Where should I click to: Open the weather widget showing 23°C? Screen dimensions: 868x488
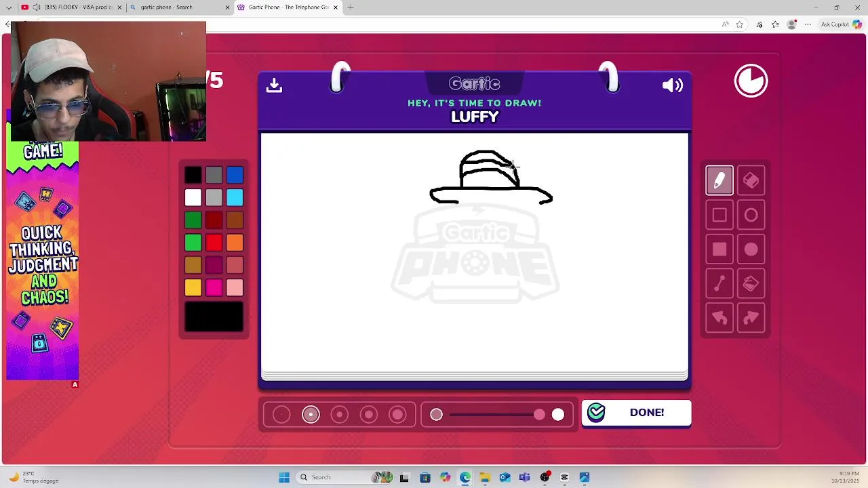(33, 477)
